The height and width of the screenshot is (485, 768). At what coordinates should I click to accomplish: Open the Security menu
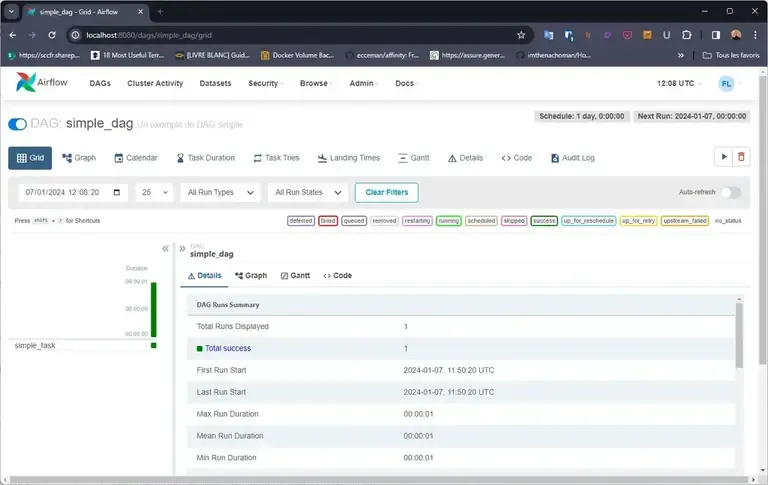pos(265,83)
